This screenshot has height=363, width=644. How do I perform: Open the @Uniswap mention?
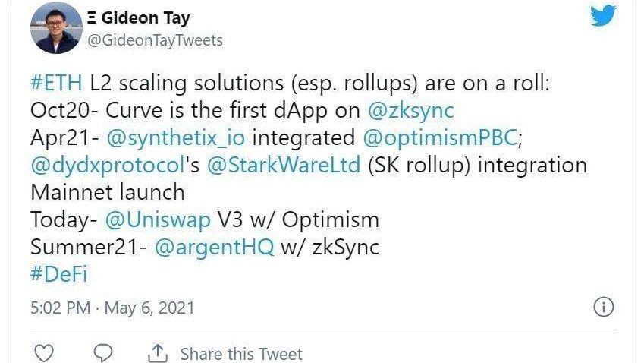coord(148,219)
